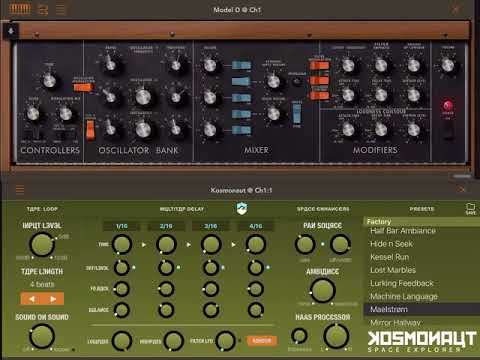Viewport: 480px width, 360px height.
Task: Toggle the top blue switch in the Mixer
Action: [241, 65]
